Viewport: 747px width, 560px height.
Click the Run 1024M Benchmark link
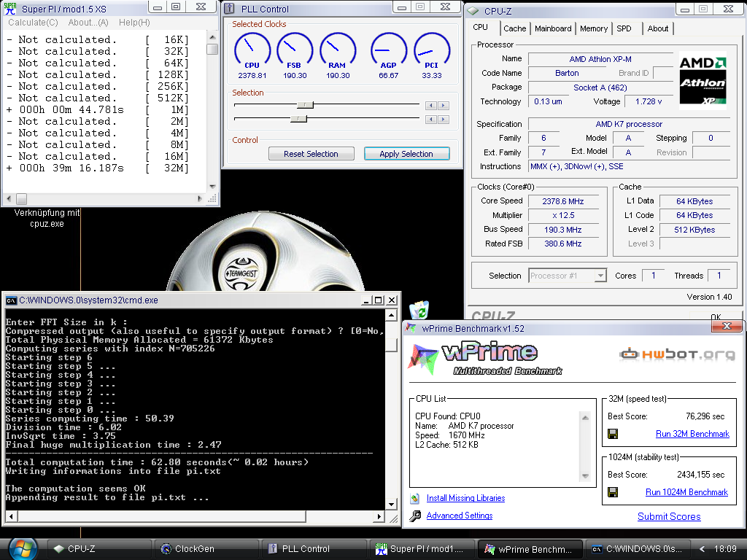[x=686, y=492]
